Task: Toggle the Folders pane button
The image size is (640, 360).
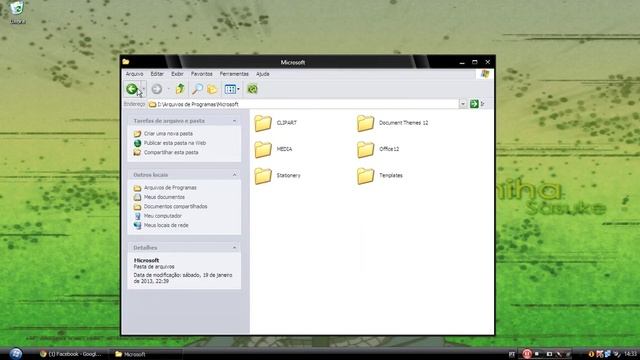Action: pos(212,89)
